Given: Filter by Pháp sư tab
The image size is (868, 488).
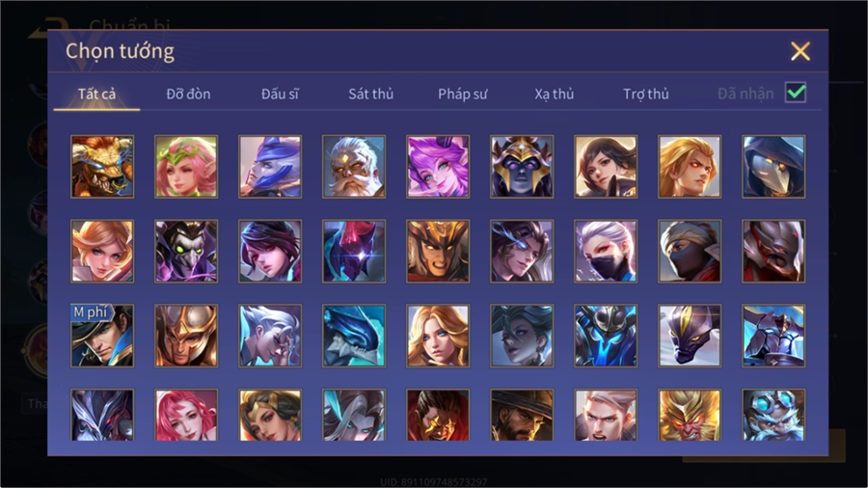Looking at the screenshot, I should pyautogui.click(x=462, y=95).
